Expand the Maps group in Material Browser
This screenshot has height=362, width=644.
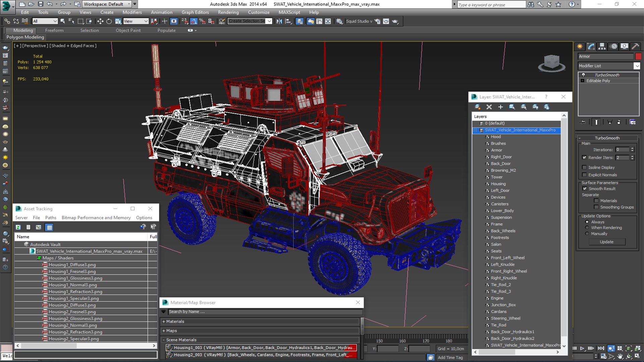coord(164,331)
